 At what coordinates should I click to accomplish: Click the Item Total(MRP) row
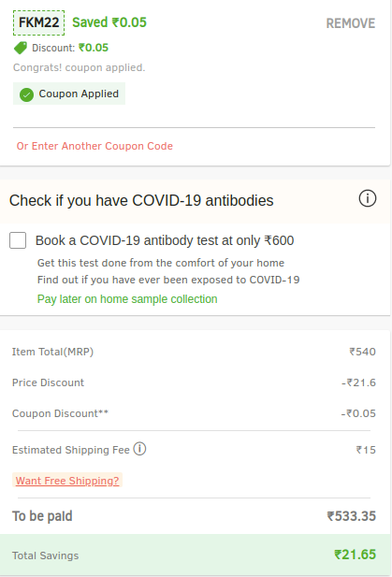(194, 352)
